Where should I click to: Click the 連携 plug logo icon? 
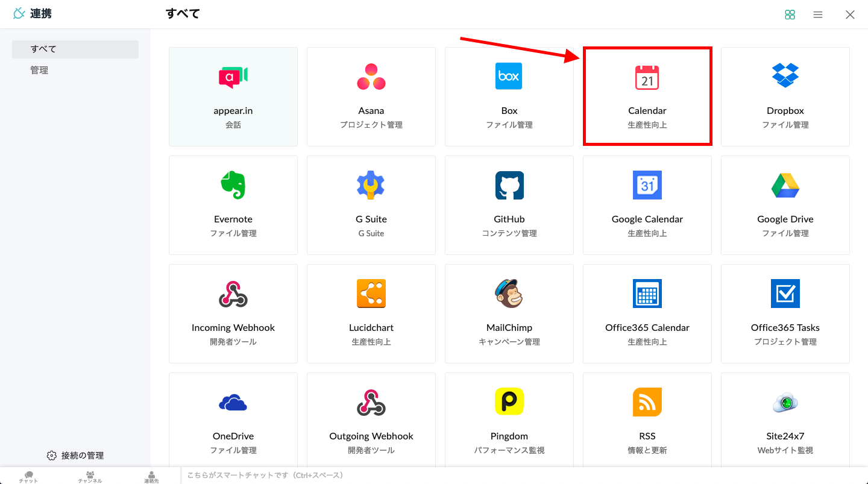(x=19, y=13)
